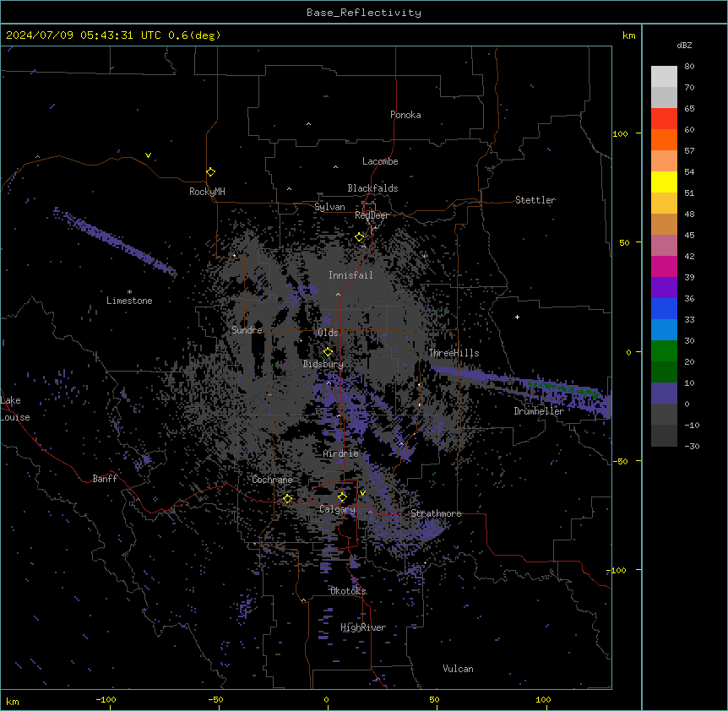Click the Calgary city label

pyautogui.click(x=337, y=509)
